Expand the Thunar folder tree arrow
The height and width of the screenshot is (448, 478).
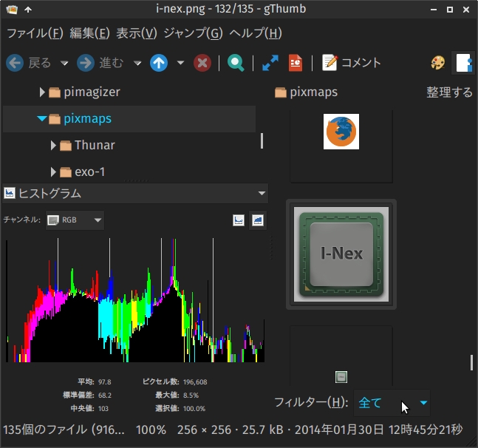tap(53, 146)
